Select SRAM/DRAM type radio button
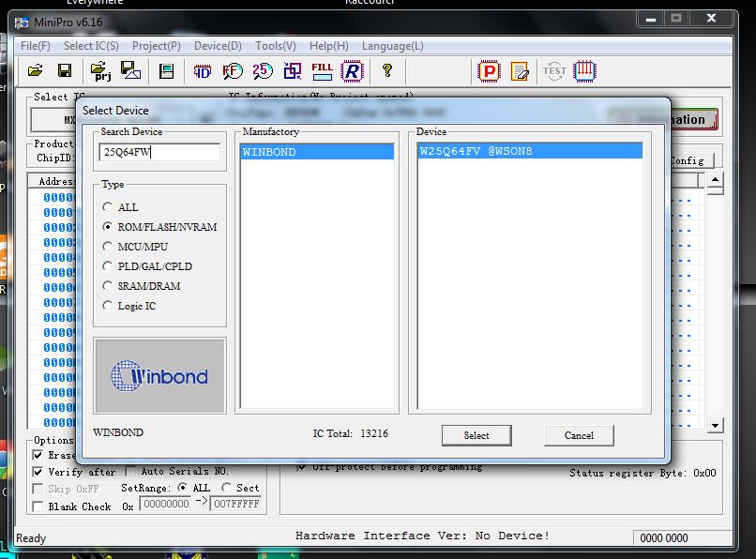Viewport: 756px width, 559px height. click(x=107, y=285)
